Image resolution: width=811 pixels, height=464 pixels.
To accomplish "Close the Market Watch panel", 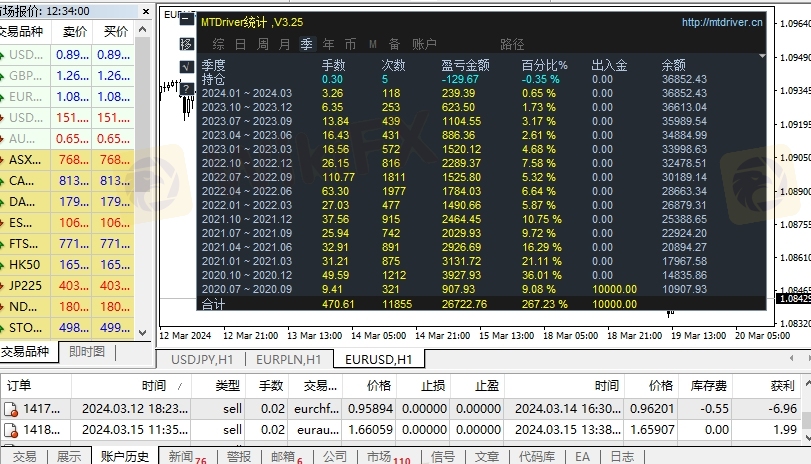I will click(146, 11).
